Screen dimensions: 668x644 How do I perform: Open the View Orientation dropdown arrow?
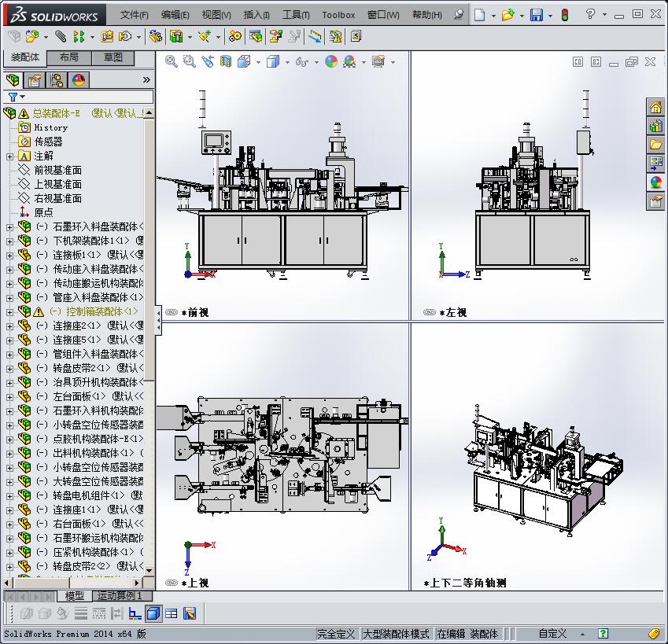259,63
